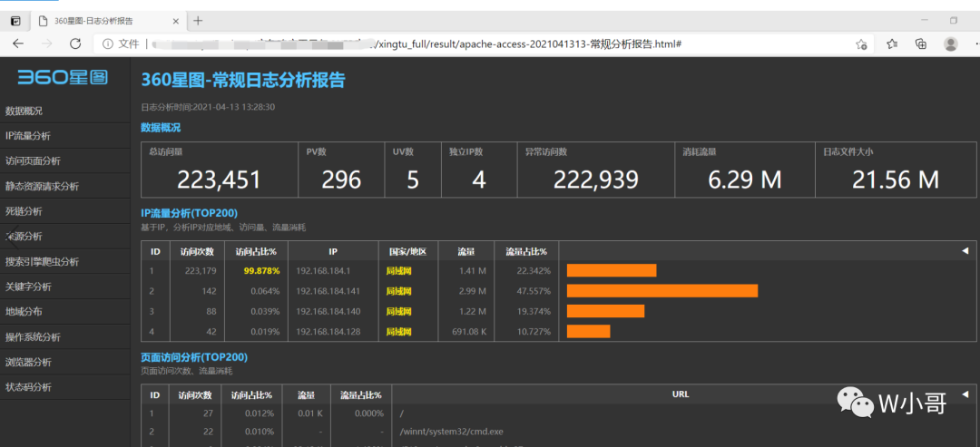Click the IP流量分析(TOP200) section heading

[x=190, y=213]
